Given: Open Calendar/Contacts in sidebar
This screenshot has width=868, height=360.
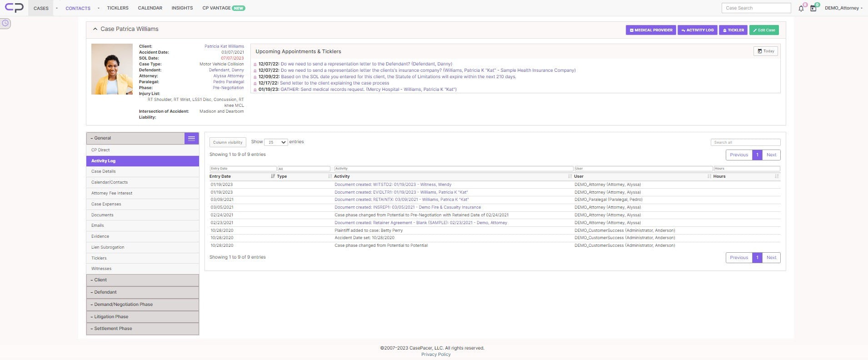Looking at the screenshot, I should click(143, 182).
